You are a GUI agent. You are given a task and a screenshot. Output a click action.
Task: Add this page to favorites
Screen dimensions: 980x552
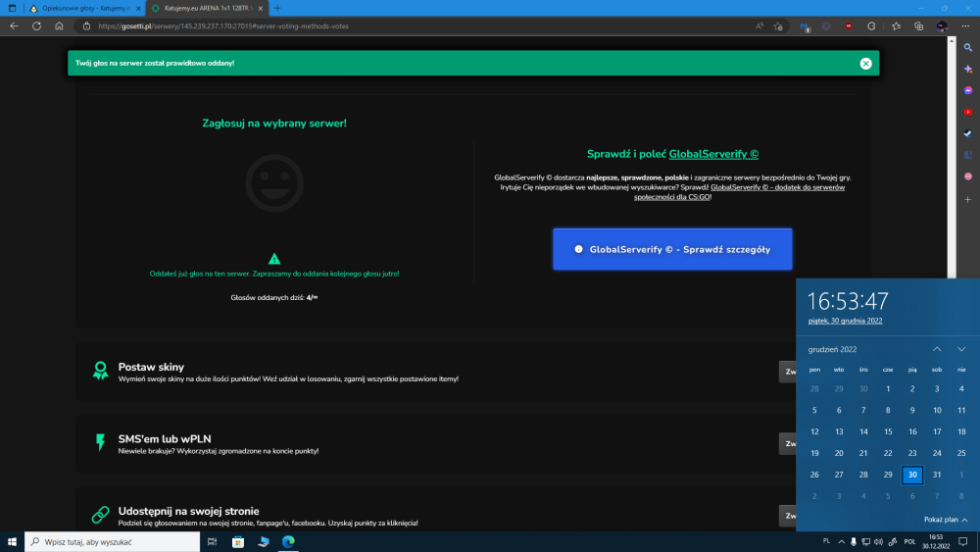(778, 25)
